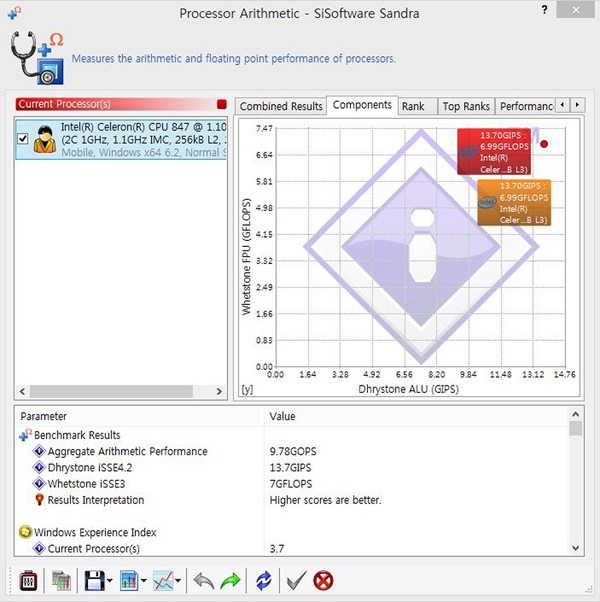This screenshot has width=600, height=602.
Task: Close the Processor Arithmetic window
Action: pos(575,10)
